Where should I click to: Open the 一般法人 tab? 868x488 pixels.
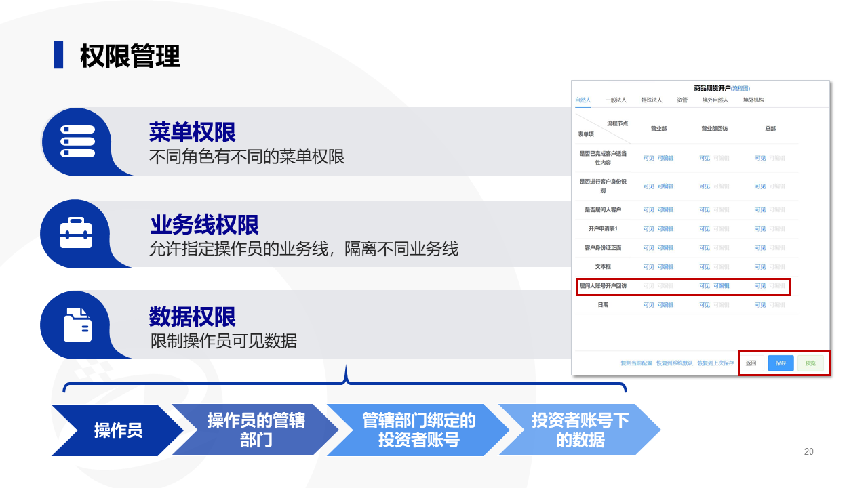click(616, 100)
